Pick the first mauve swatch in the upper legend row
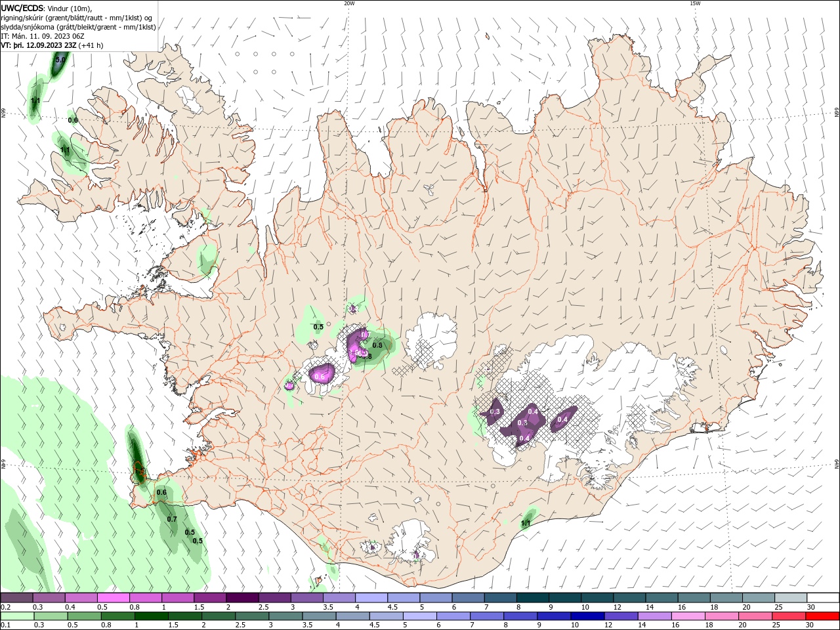The height and width of the screenshot is (630, 840). [x=16, y=598]
